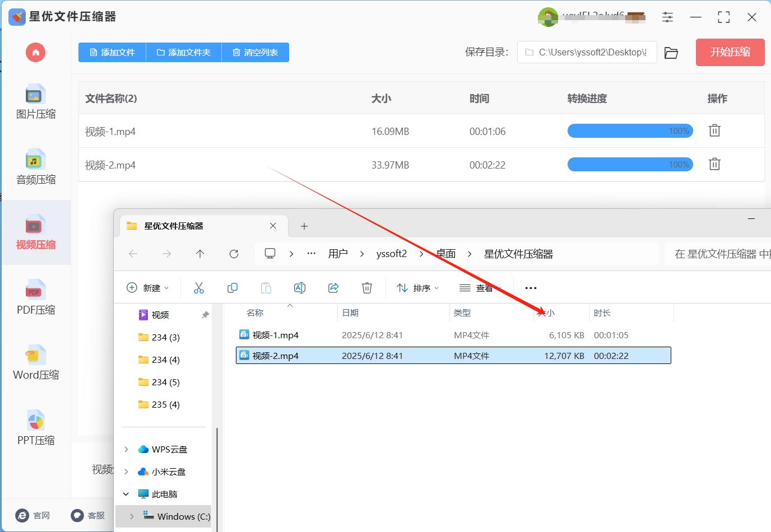
Task: Select 视频-1.mp4 in Explorer
Action: coord(453,335)
